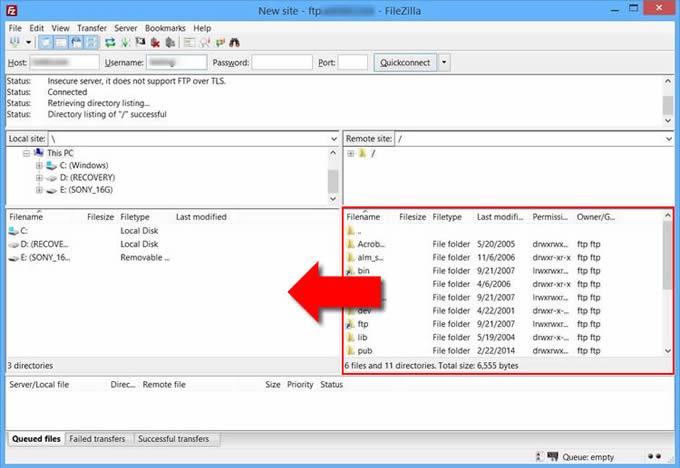Open the Bookmarks menu

[165, 28]
